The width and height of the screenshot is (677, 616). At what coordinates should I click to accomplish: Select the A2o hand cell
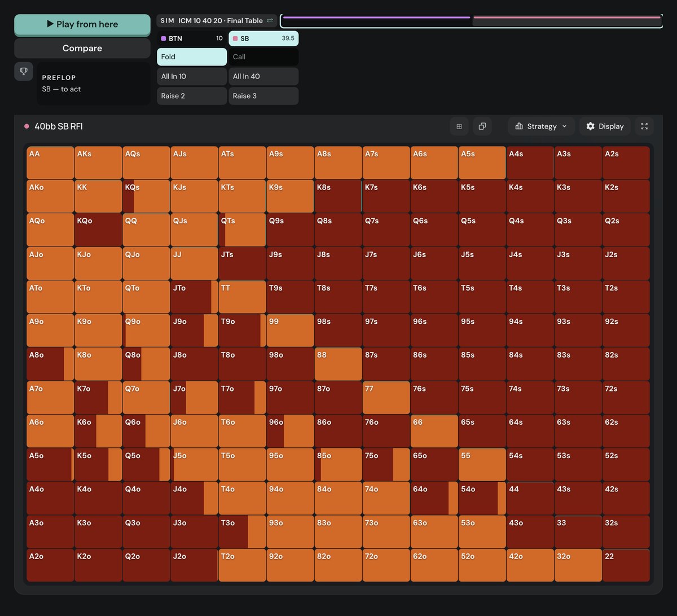tap(50, 566)
